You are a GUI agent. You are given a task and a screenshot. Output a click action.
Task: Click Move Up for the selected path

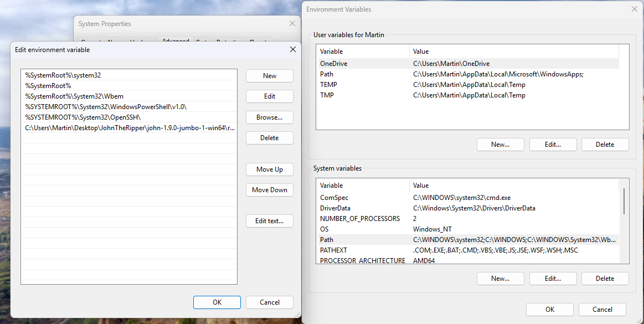click(x=270, y=169)
